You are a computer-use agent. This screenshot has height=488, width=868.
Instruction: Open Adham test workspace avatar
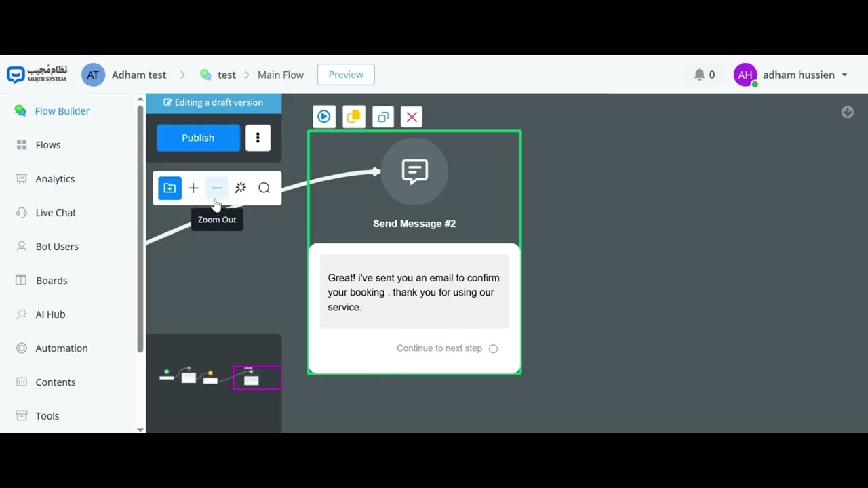(x=93, y=75)
